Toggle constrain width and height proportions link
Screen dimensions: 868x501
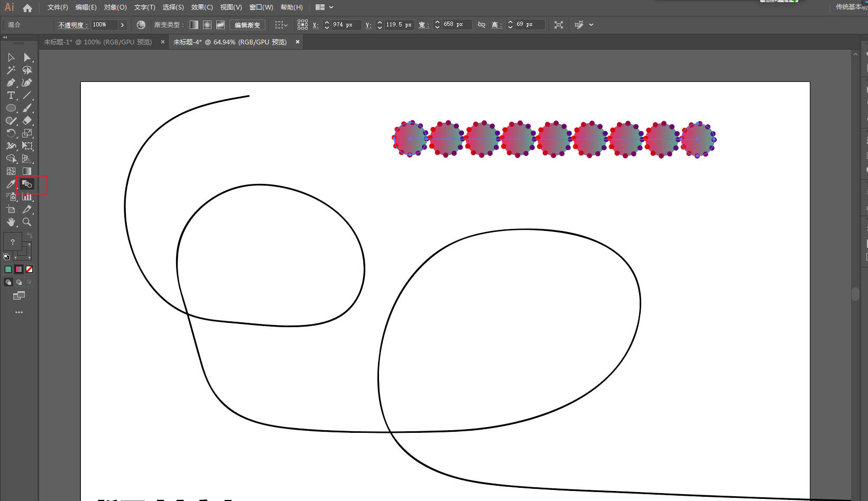481,25
